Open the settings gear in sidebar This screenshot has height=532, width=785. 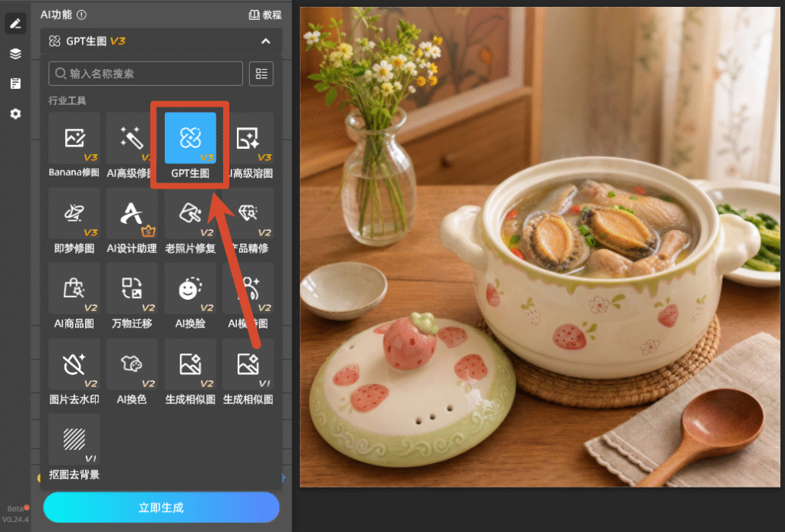15,113
